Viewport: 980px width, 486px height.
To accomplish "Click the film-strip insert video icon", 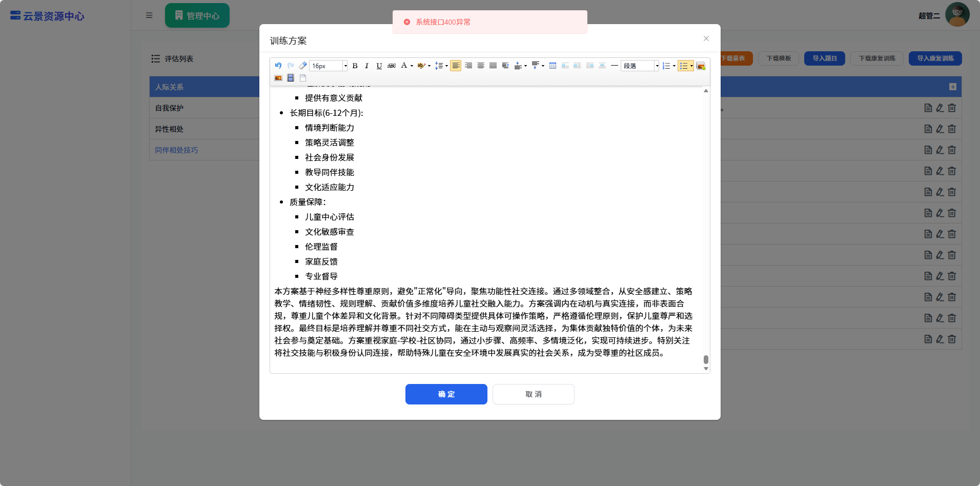I will tap(291, 78).
